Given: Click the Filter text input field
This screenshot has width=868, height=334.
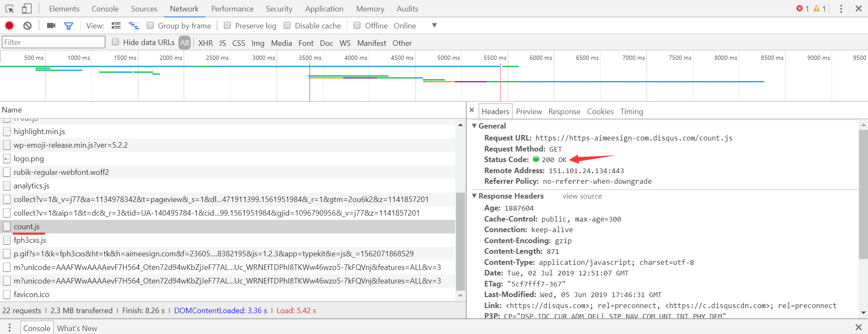Looking at the screenshot, I should 53,42.
